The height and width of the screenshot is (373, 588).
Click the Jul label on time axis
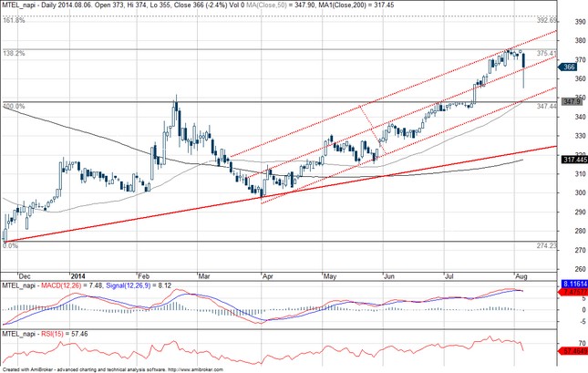(x=449, y=276)
